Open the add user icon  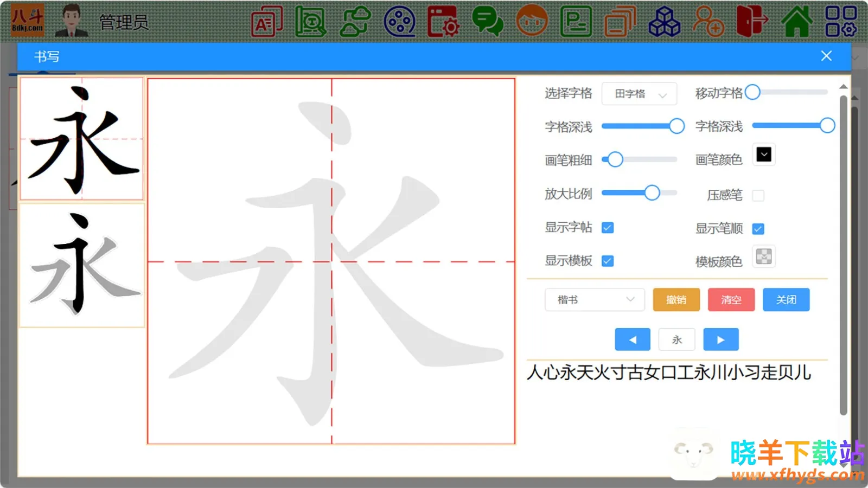pyautogui.click(x=708, y=22)
